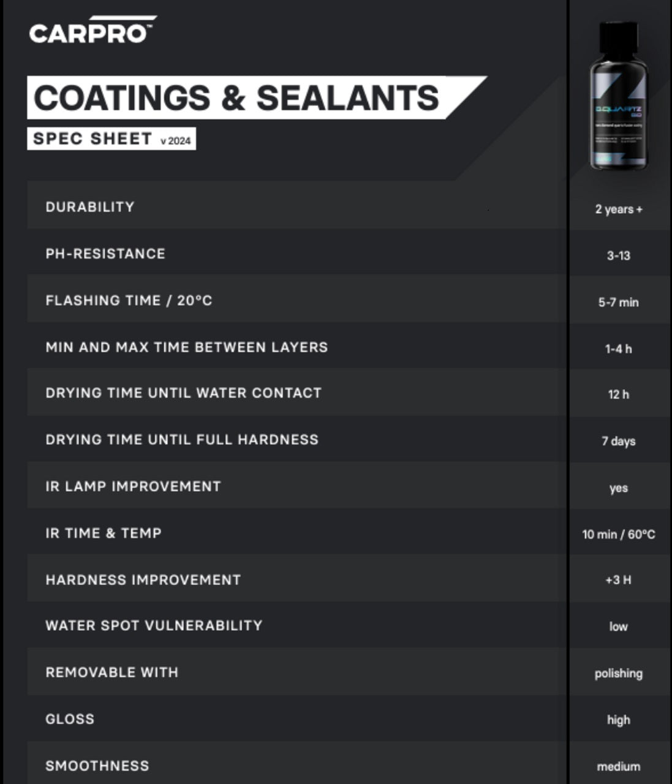Screen dimensions: 672x784
Task: Select the Flashing Time / 20°C row
Action: (129, 301)
